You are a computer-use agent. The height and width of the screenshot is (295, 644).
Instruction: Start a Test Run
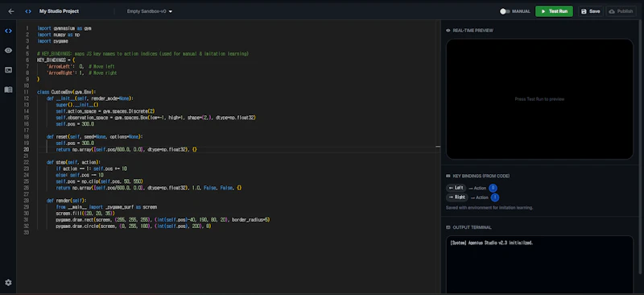(554, 11)
